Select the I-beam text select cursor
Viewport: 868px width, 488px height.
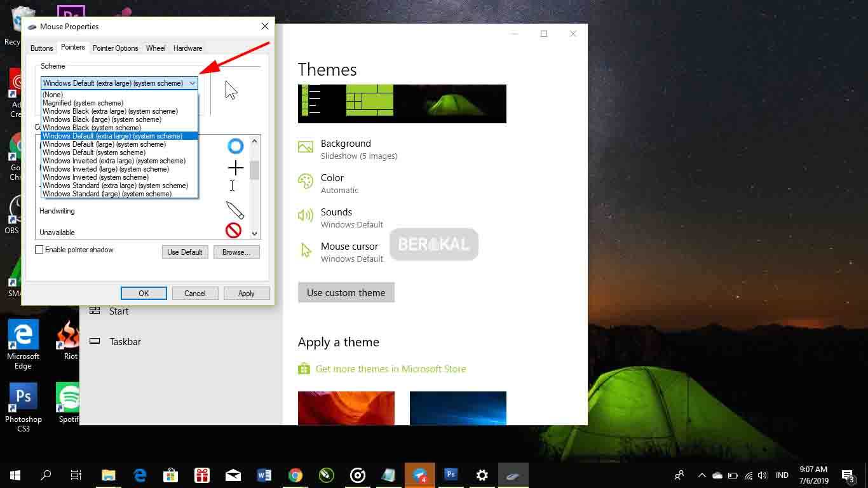[x=232, y=186]
